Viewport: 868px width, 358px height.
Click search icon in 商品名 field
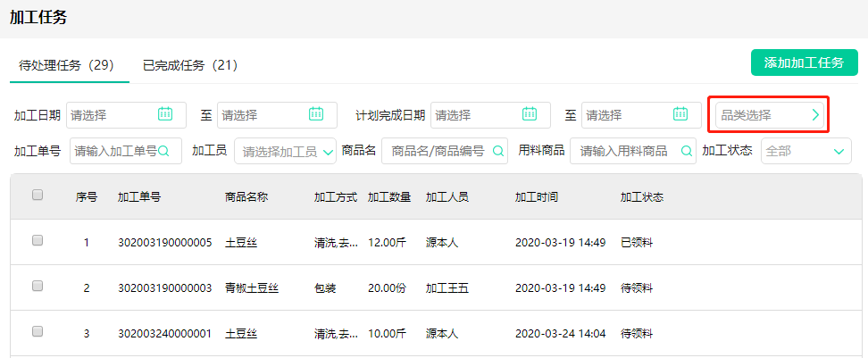[498, 151]
